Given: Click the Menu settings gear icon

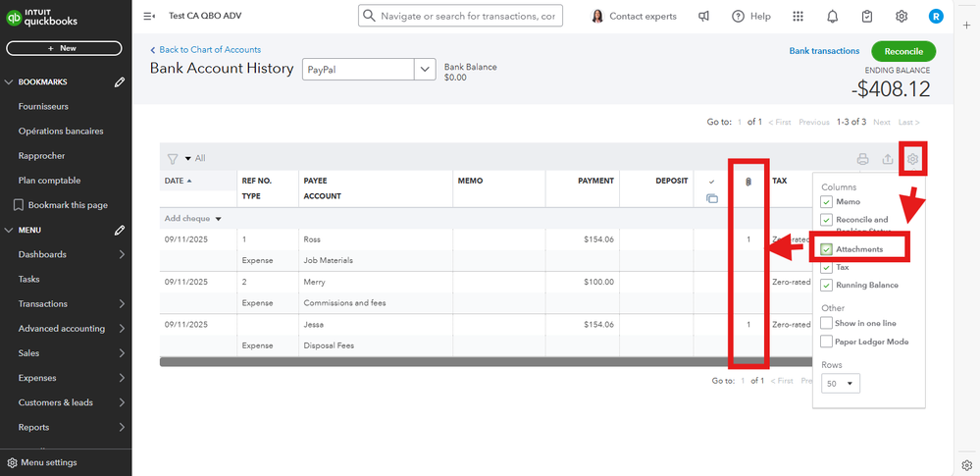Looking at the screenshot, I should (12, 463).
